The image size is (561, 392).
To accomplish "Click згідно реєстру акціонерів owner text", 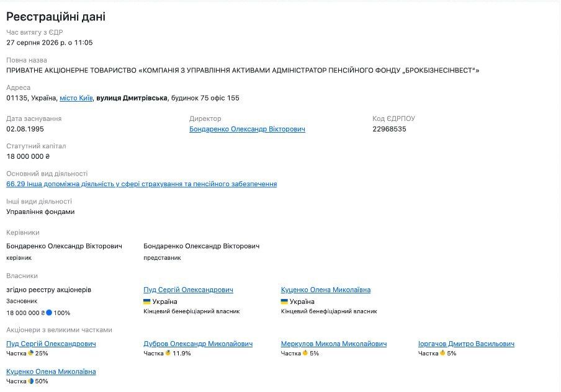I will tap(48, 290).
